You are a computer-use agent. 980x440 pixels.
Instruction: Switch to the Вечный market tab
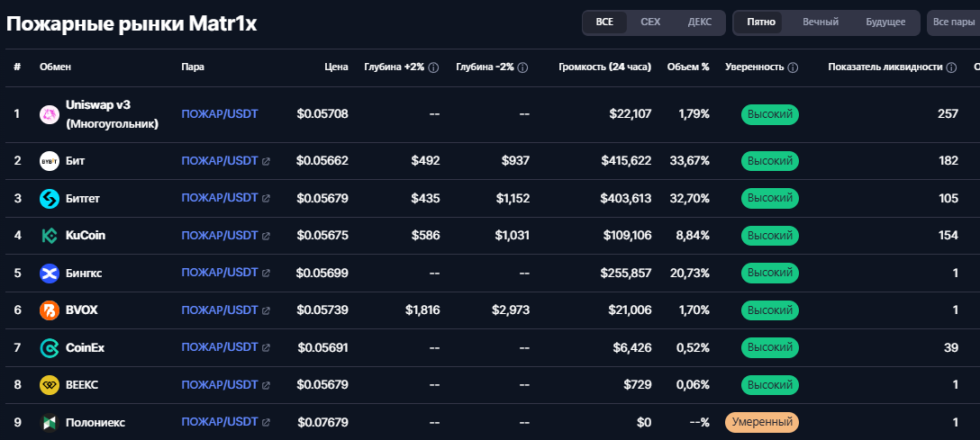821,22
